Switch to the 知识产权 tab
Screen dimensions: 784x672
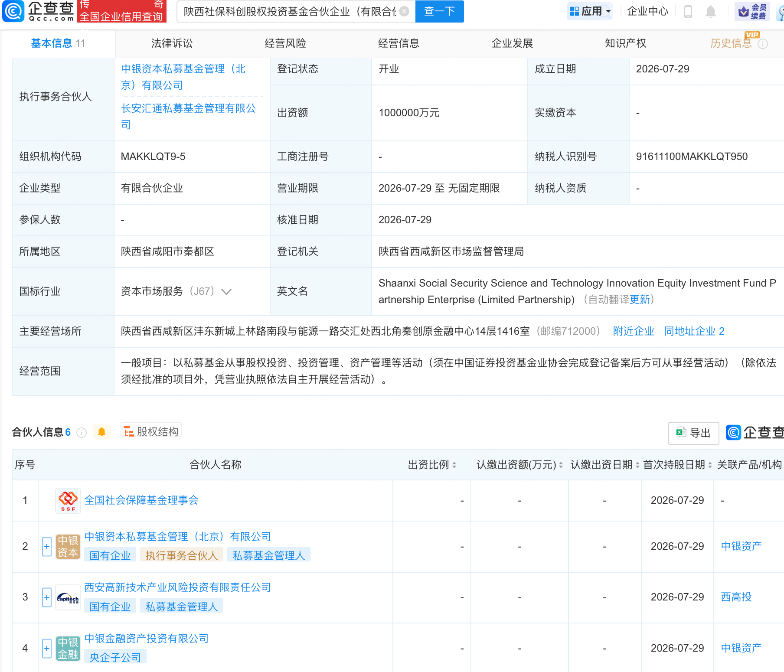pos(626,43)
